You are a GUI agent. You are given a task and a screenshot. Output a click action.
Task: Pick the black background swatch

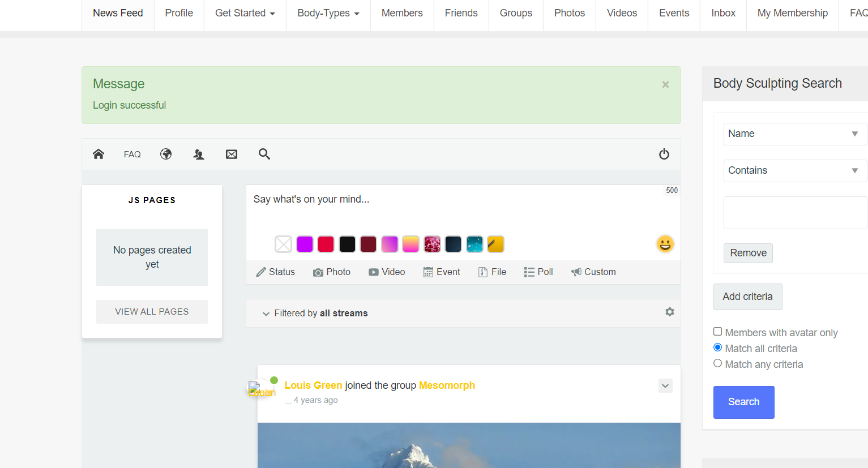[x=347, y=244]
